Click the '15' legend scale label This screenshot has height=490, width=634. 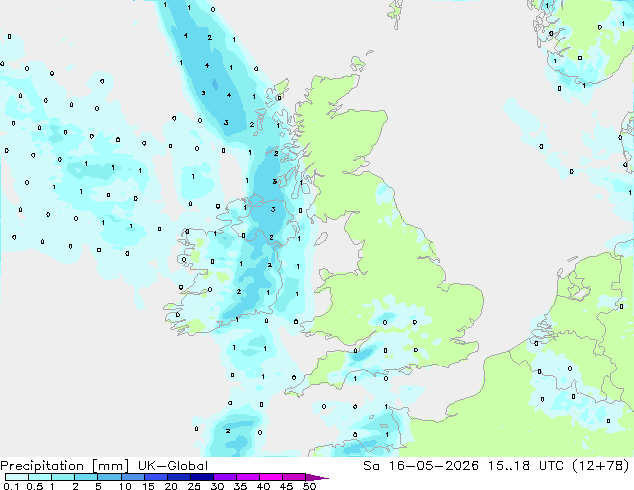point(148,486)
